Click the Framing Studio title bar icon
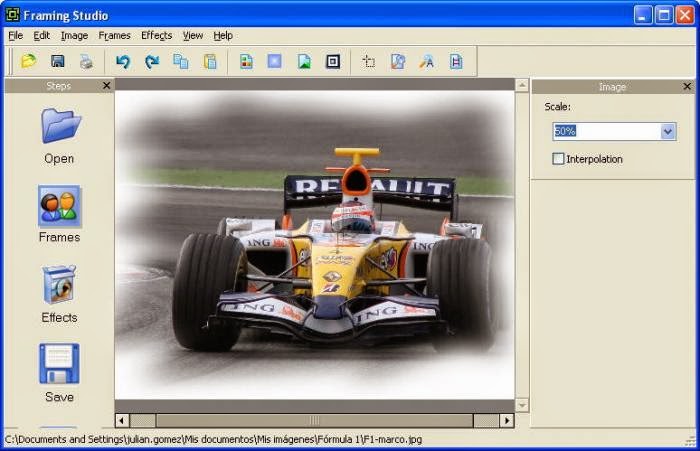 (12, 15)
